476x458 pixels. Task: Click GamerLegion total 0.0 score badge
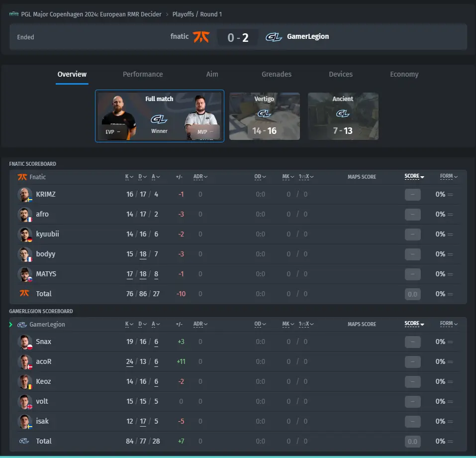(x=412, y=442)
